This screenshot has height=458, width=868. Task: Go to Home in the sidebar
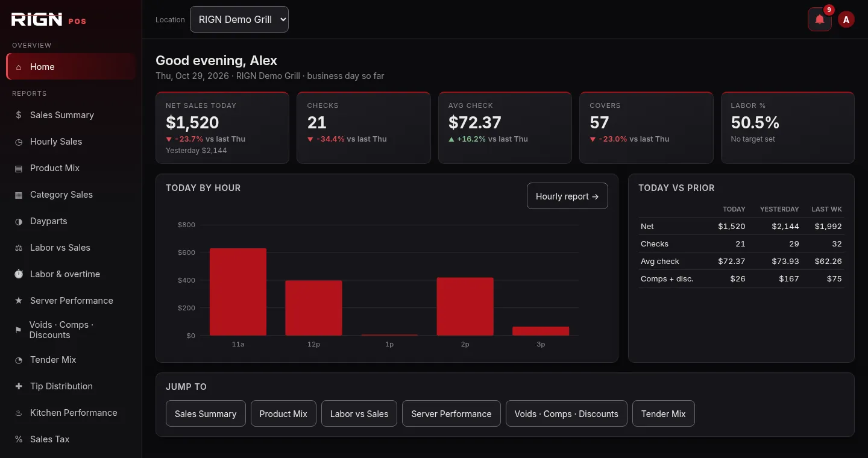[71, 67]
